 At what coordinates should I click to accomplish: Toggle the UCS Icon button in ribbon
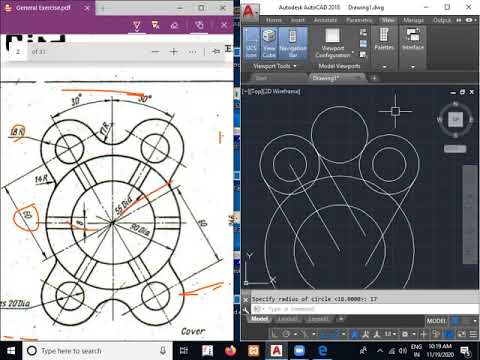252,43
